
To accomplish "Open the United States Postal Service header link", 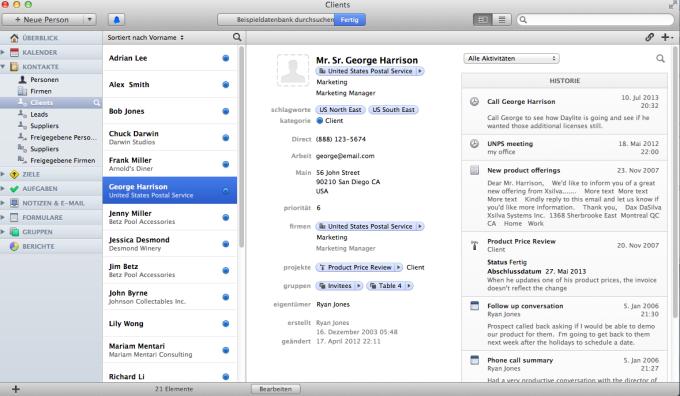I will [369, 71].
